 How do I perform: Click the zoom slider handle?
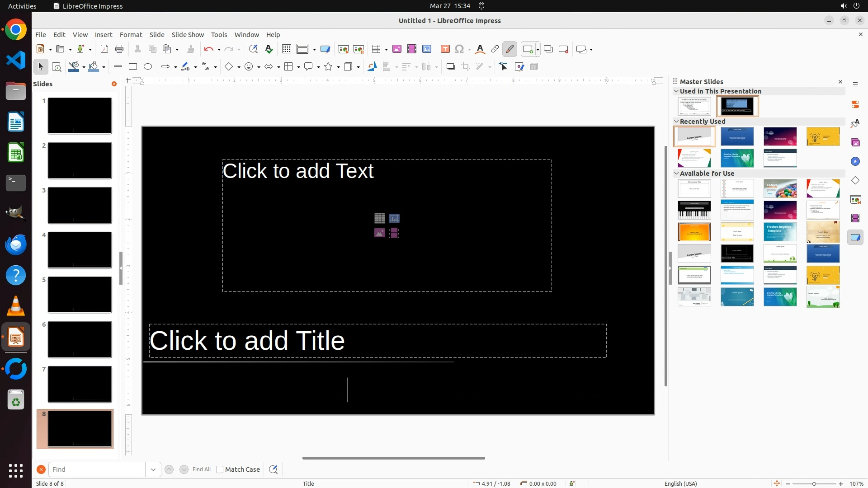pos(814,484)
